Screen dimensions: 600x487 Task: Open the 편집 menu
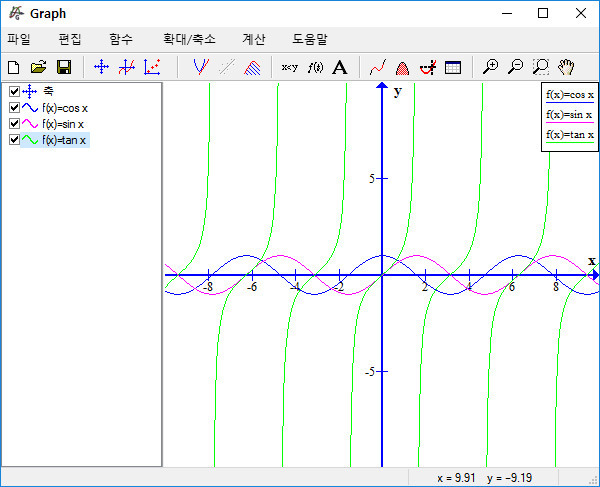pos(70,39)
